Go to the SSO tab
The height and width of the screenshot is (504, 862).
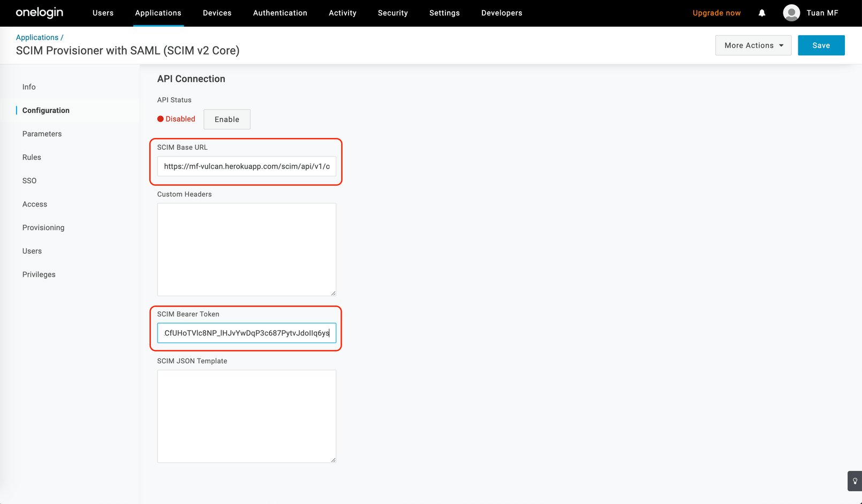pyautogui.click(x=29, y=181)
